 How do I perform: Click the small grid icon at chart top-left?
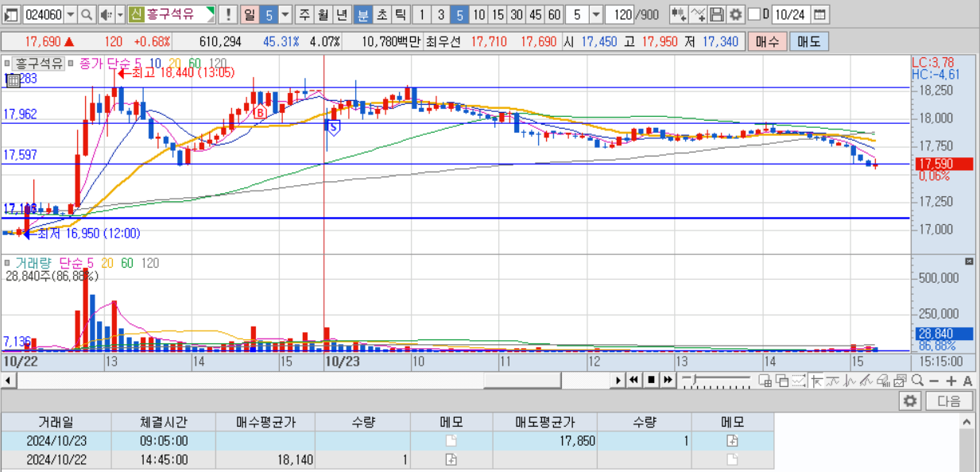[x=13, y=79]
